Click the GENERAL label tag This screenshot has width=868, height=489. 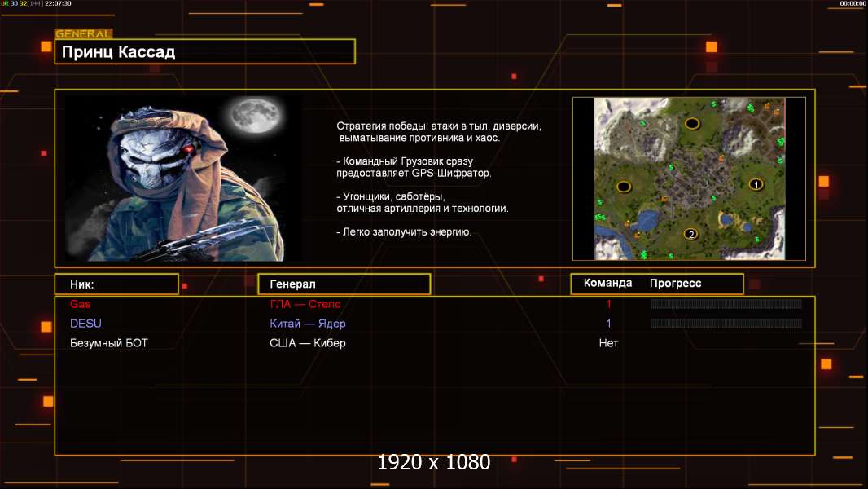(x=84, y=33)
